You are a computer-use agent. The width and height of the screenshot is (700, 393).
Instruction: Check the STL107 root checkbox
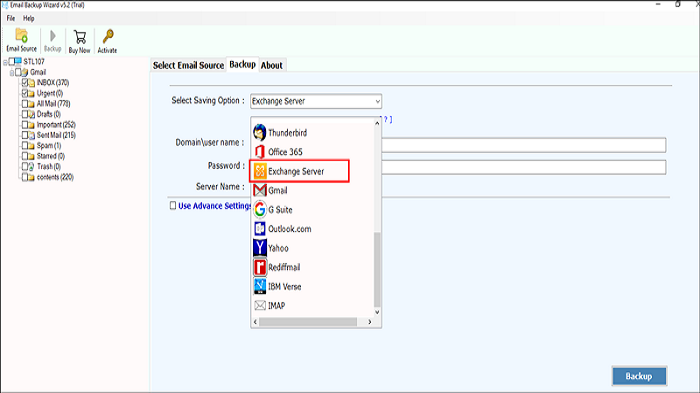coord(12,61)
